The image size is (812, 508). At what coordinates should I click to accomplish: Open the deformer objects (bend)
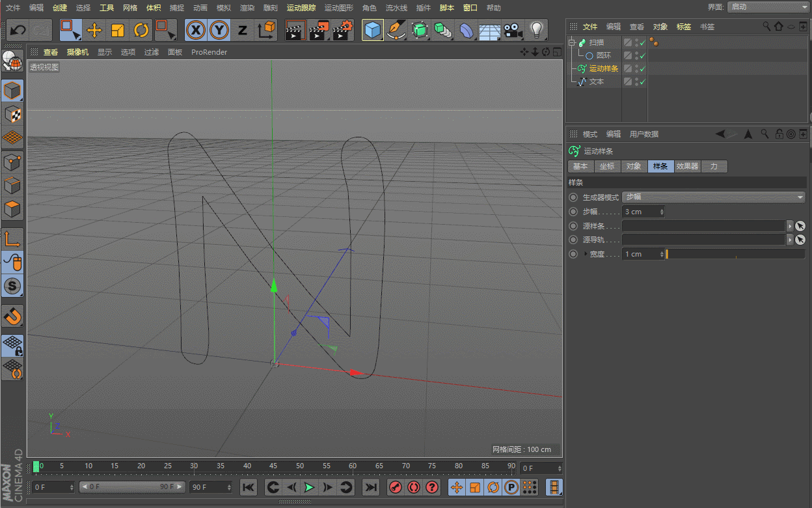(467, 30)
